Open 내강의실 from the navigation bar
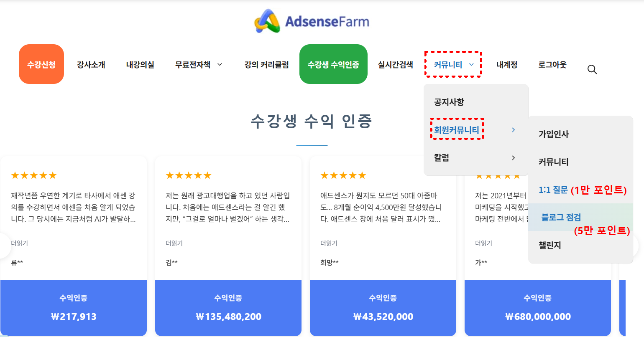Screen dimensions: 644x337 coord(140,65)
